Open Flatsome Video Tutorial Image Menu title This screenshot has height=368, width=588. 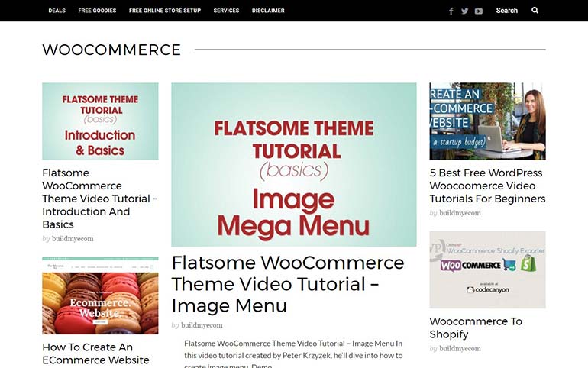point(288,284)
